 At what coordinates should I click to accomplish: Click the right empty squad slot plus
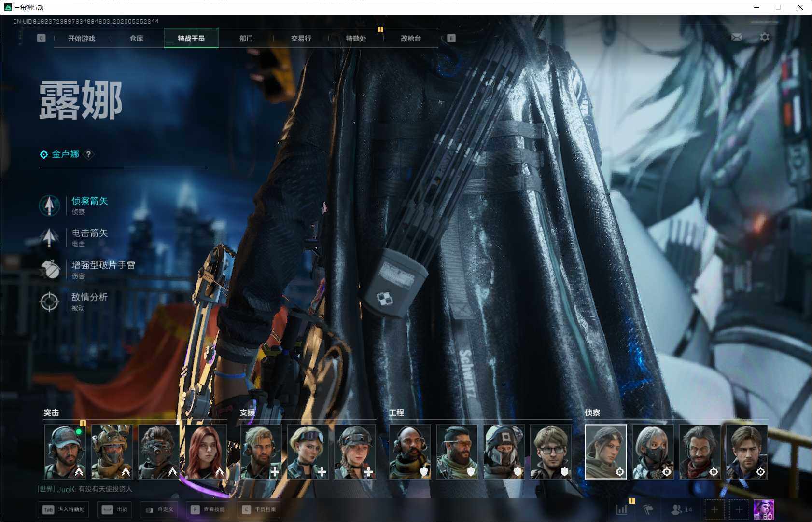click(x=739, y=509)
